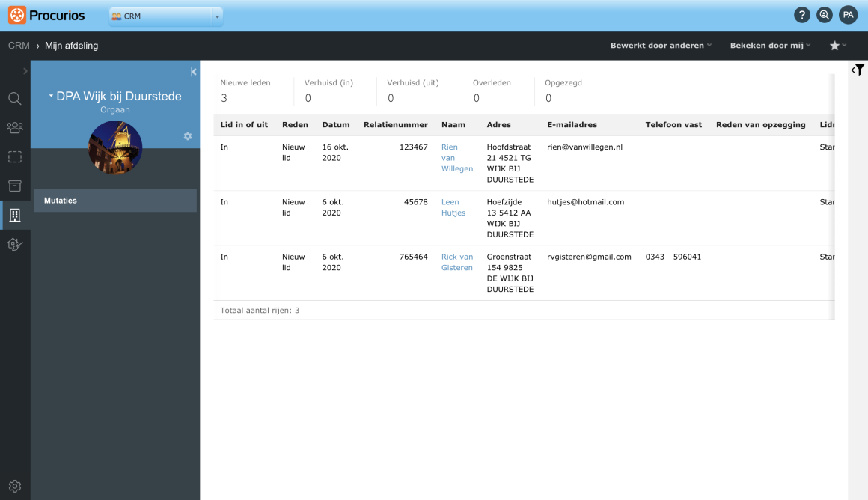The height and width of the screenshot is (500, 868).
Task: Select email hutjes@hotmail.com
Action: coord(585,201)
